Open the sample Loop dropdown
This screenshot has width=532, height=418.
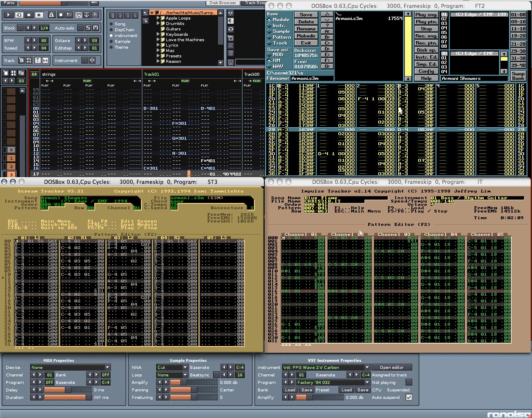[x=172, y=375]
